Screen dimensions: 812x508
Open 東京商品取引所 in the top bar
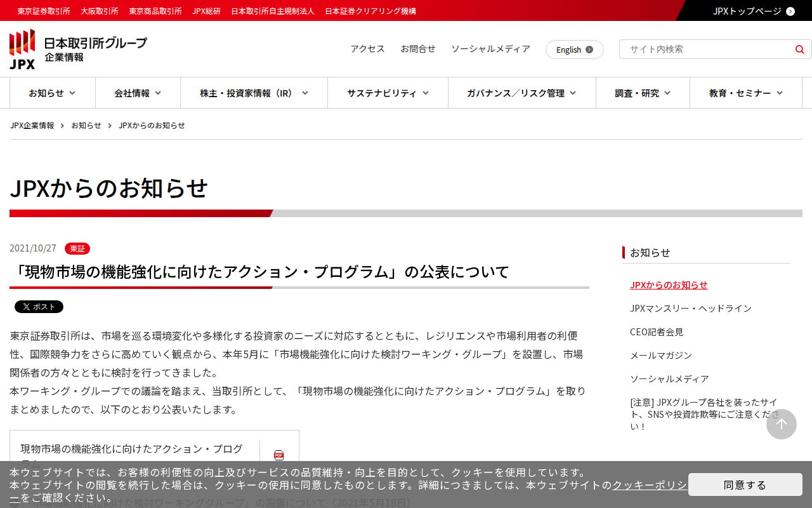155,11
